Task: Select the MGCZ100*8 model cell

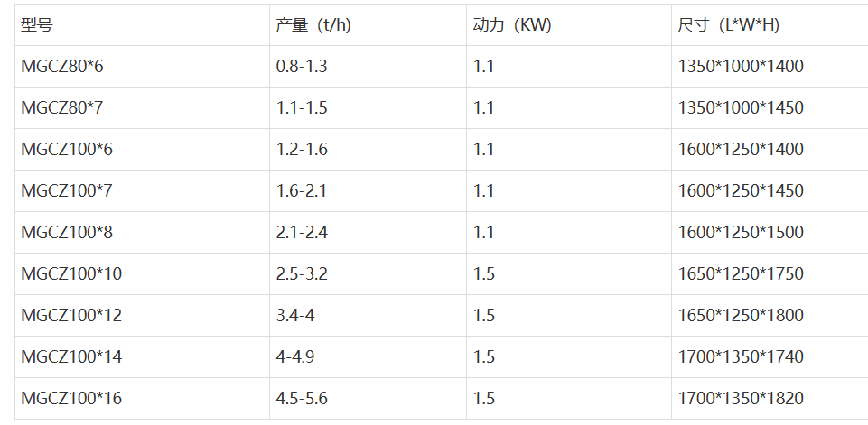Action: tap(143, 233)
